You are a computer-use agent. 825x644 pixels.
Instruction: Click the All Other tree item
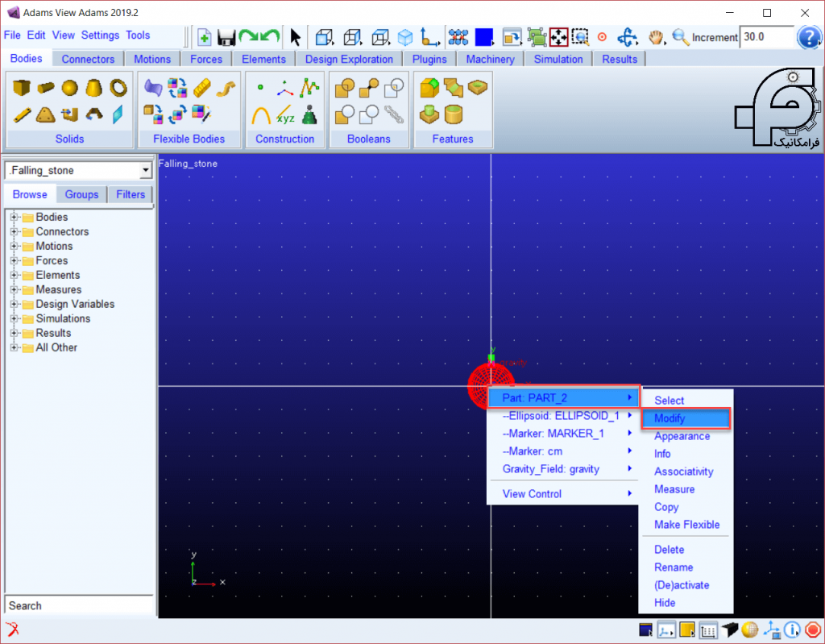[x=56, y=347]
